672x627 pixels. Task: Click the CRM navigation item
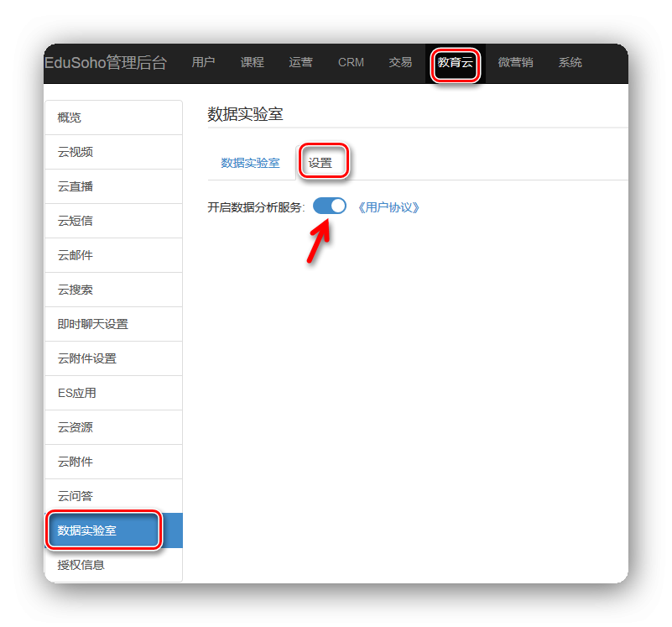coord(351,63)
